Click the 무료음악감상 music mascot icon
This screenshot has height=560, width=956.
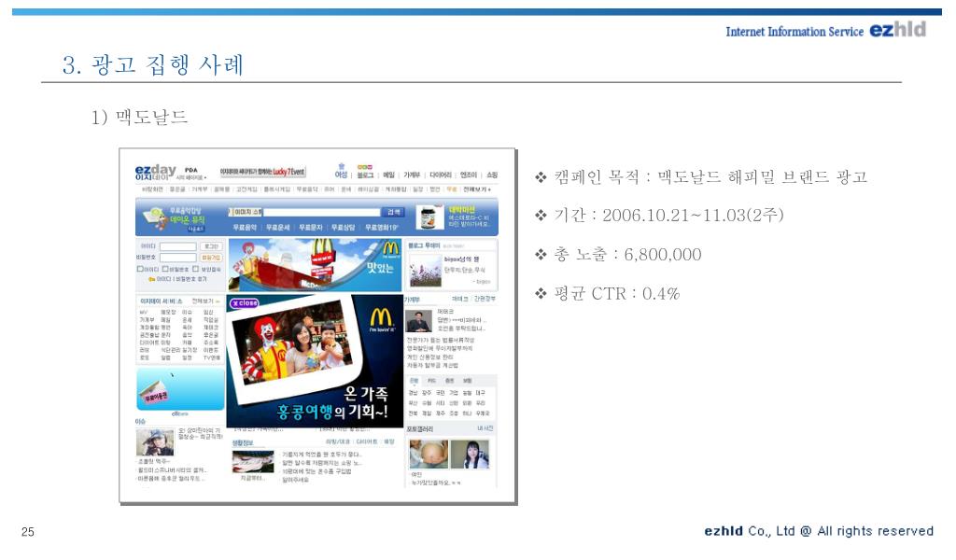pos(155,217)
